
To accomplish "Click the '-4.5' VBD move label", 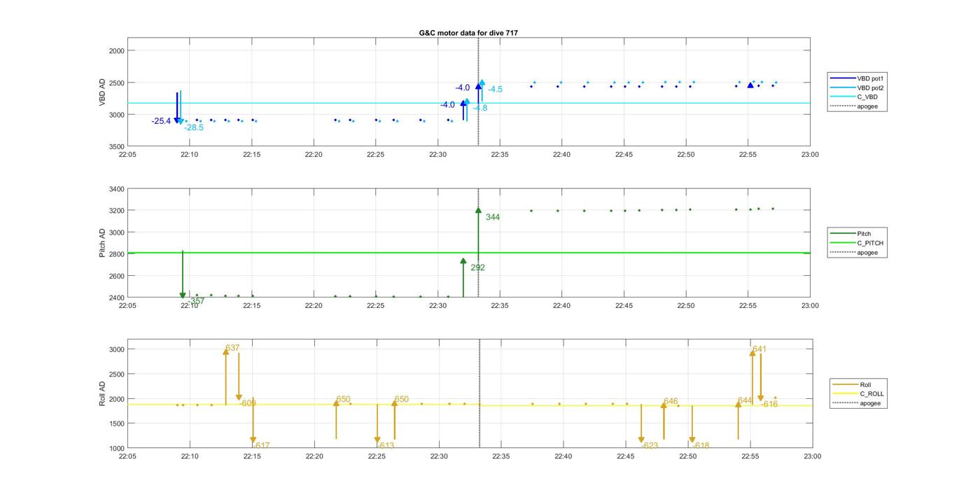I will click(495, 89).
